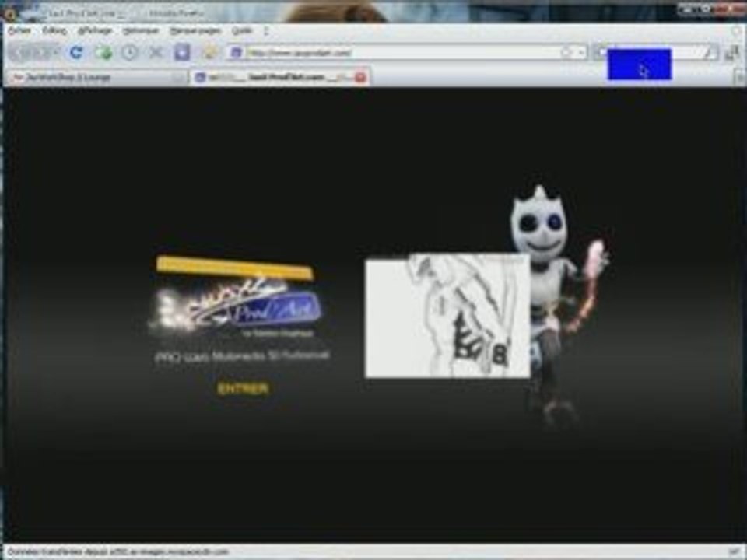747x560 pixels.
Task: Click the purple square toolbar icon
Action: (x=182, y=52)
